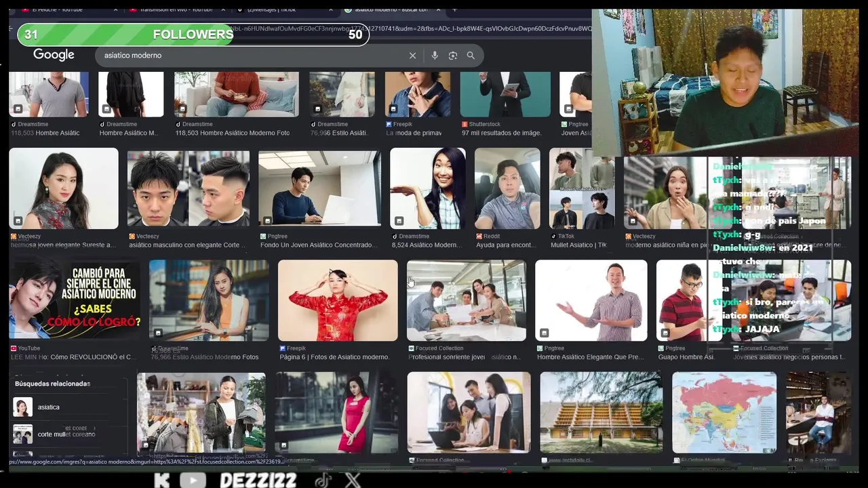
Task: Open the office team Focused Collection thumbnail
Action: pos(467,300)
